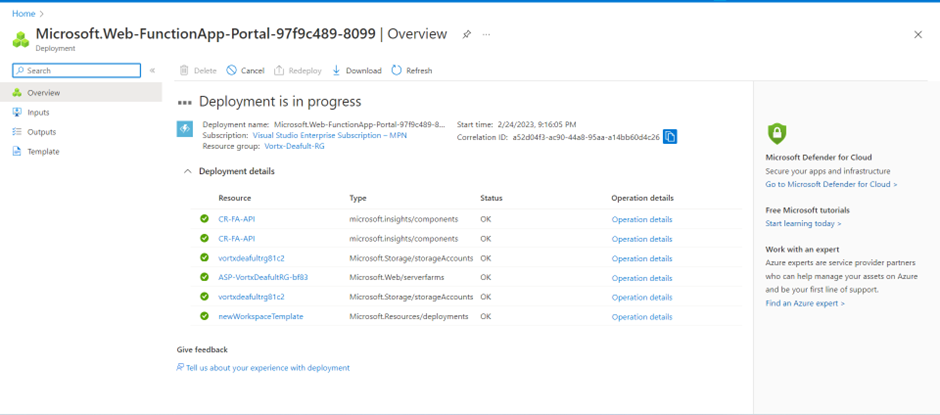The height and width of the screenshot is (415, 940).
Task: Click the in-progress dots status icon
Action: click(x=185, y=103)
